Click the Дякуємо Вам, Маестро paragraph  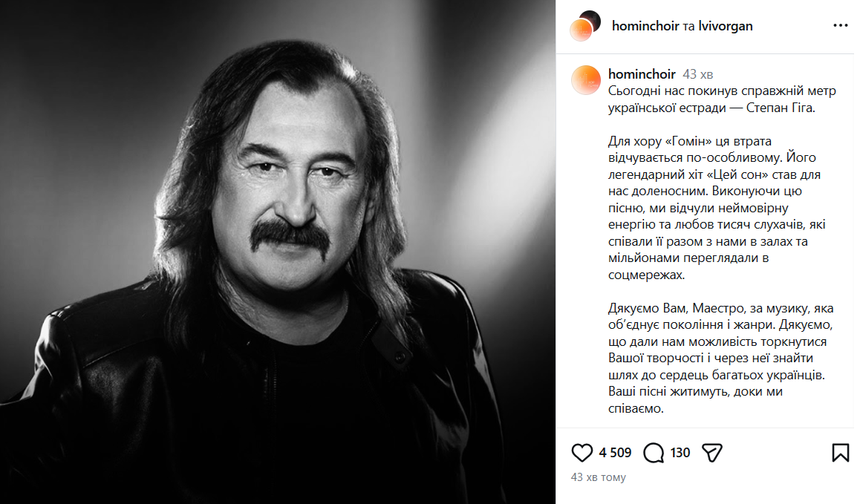[x=720, y=358]
